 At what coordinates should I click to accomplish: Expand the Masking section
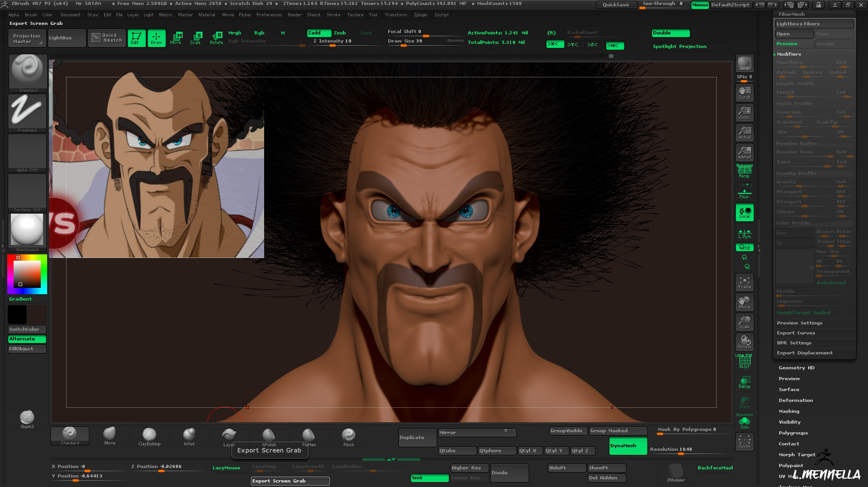coord(789,411)
